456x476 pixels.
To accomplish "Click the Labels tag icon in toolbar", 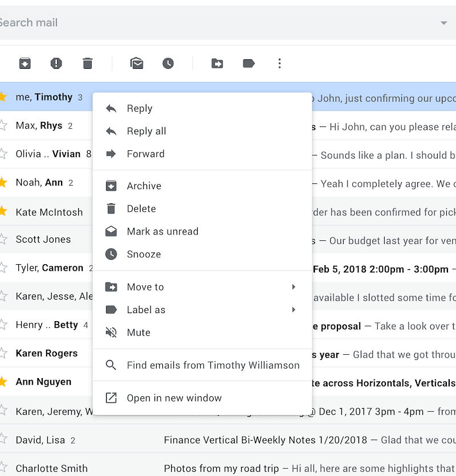I will point(249,64).
